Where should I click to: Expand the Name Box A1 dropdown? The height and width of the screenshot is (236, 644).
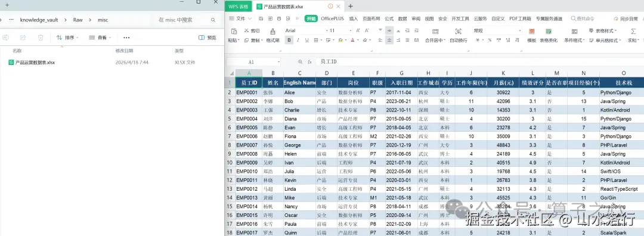(278, 62)
